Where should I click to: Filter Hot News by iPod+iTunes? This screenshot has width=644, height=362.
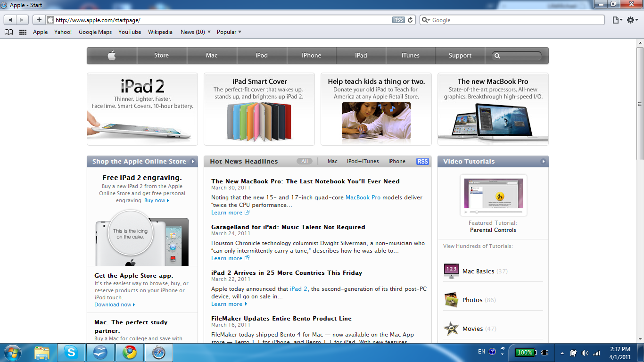(x=363, y=161)
